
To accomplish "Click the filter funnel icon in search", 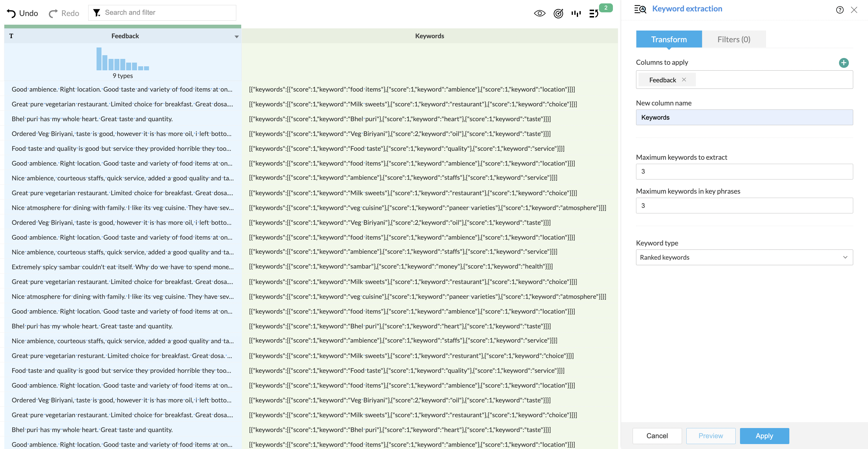I will click(97, 13).
